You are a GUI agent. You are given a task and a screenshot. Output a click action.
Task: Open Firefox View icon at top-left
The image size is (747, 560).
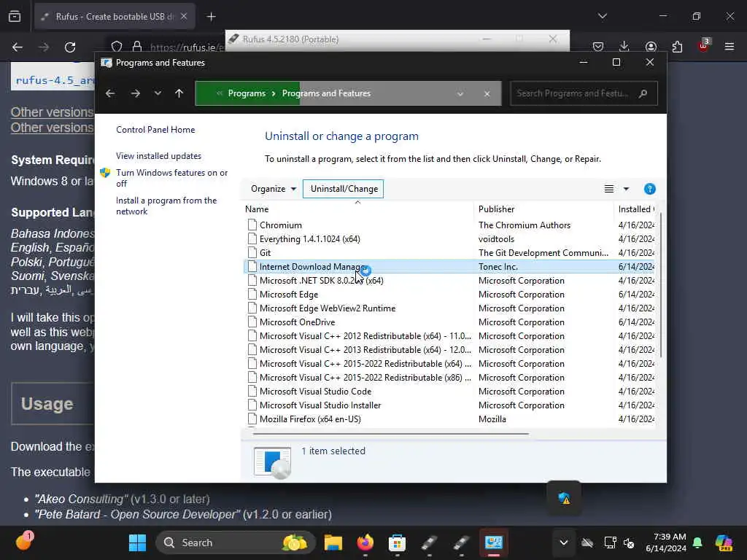coord(15,16)
